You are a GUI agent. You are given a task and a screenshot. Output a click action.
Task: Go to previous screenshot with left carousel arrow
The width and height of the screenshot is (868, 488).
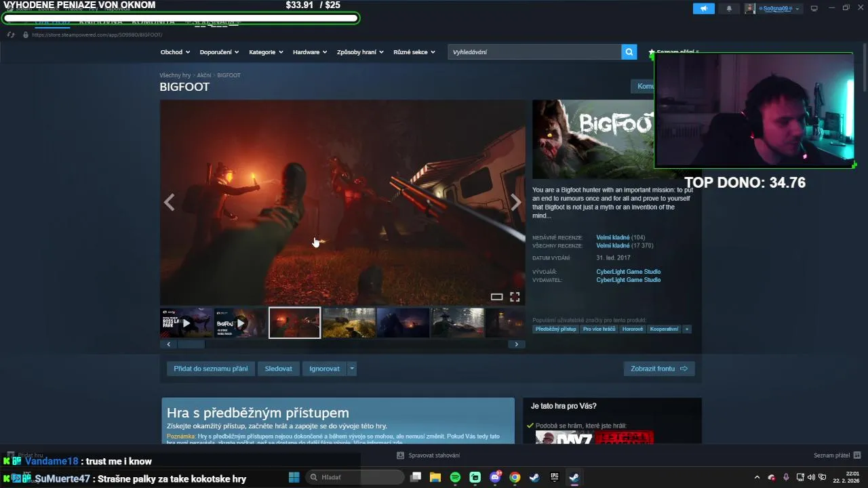coord(170,202)
